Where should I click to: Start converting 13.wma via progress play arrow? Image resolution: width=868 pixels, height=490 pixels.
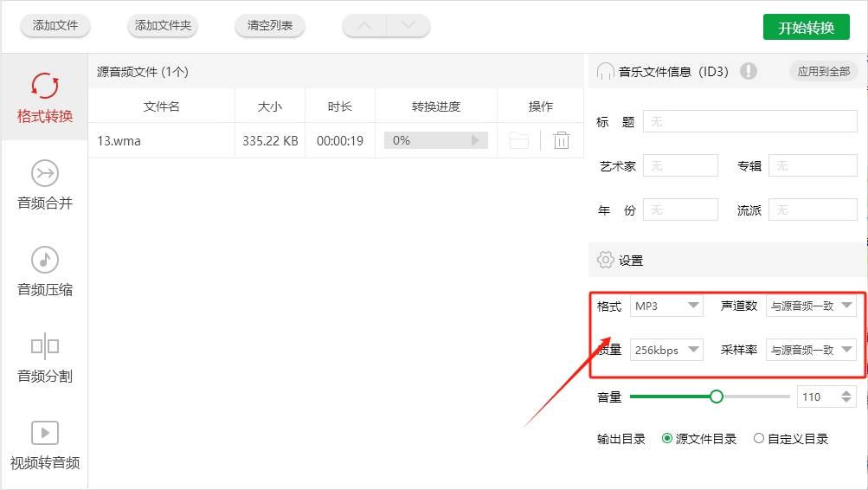(x=475, y=140)
